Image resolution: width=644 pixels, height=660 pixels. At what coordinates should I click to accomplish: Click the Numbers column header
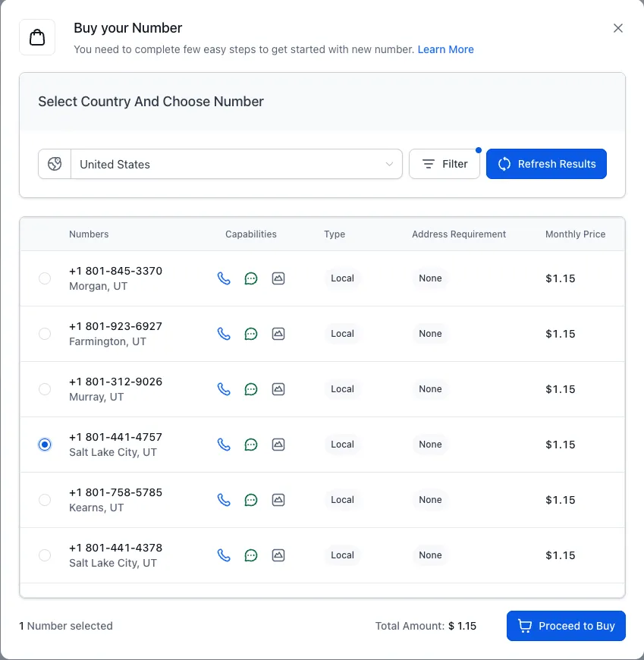(89, 234)
